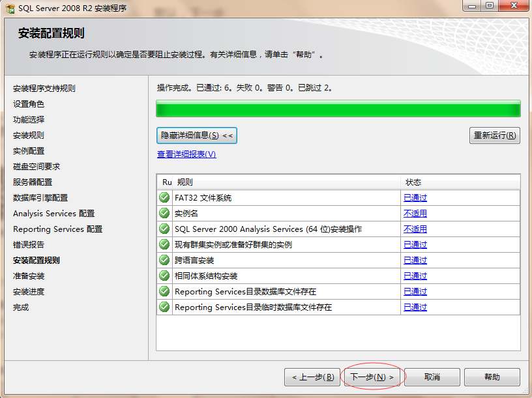532x398 pixels.
Task: Click the 操作完成 summary status line
Action: pyautogui.click(x=244, y=88)
